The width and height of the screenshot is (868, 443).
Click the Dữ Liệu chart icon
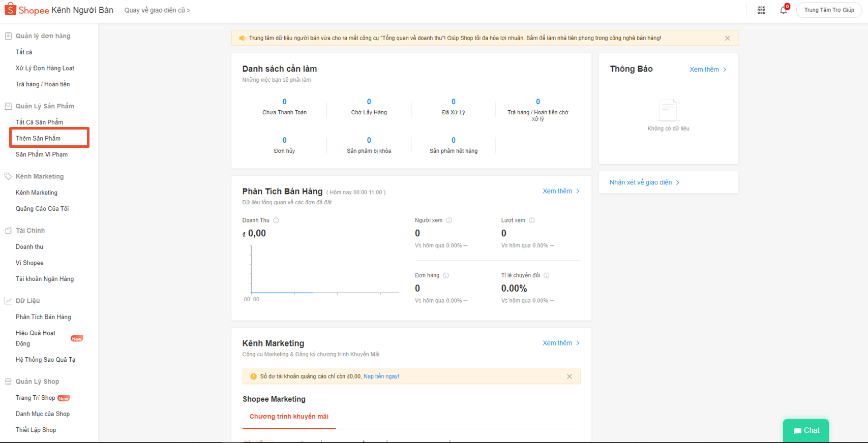[8, 301]
